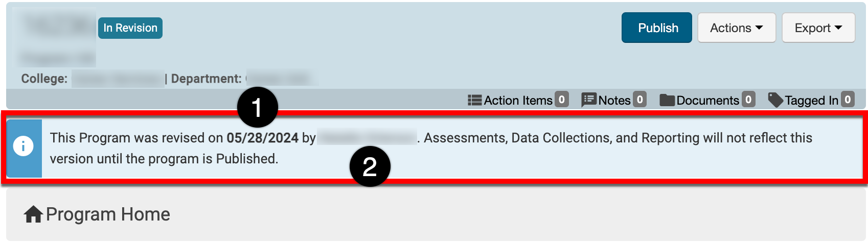Click the Documents folder icon
The image size is (868, 244).
[x=667, y=100]
